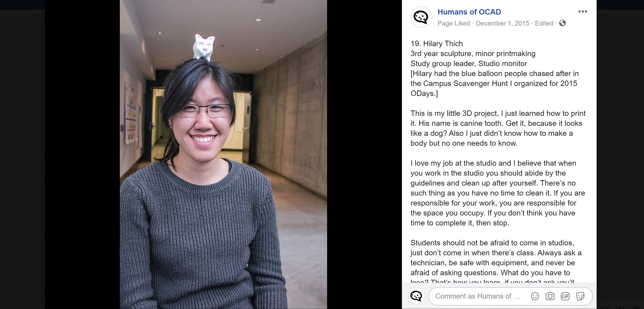This screenshot has height=309, width=644.
Task: Click the truncated last line of the caption
Action: 492,281
